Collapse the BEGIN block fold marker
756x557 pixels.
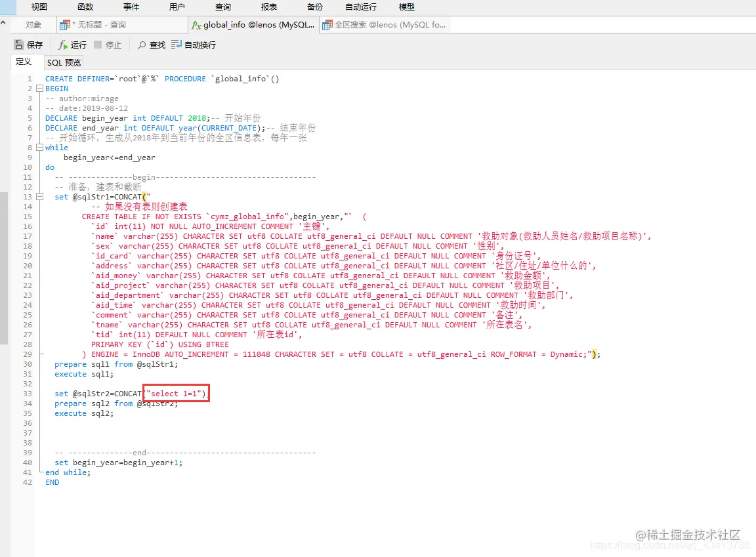pos(40,89)
